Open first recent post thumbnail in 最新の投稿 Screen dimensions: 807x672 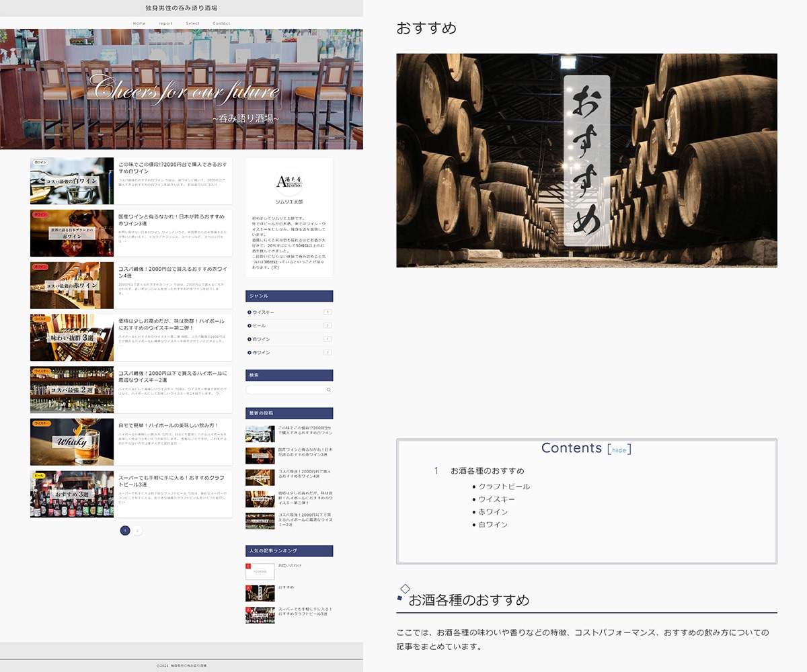(260, 433)
